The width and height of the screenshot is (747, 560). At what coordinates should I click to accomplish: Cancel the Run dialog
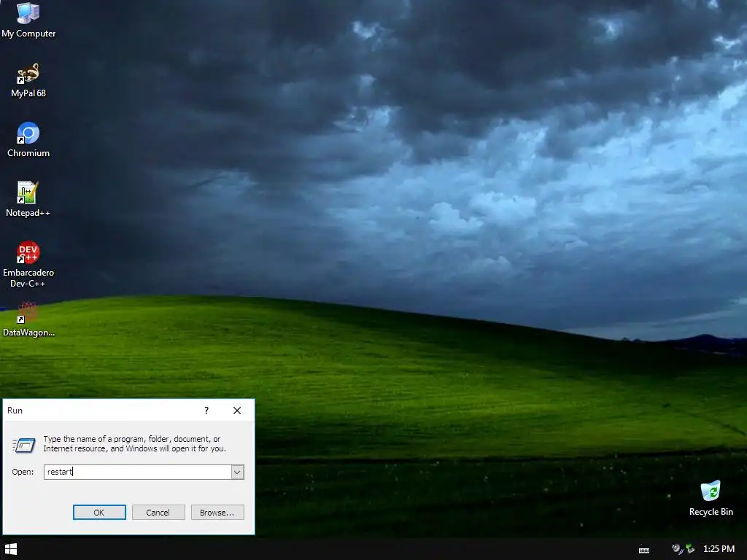[x=158, y=513]
